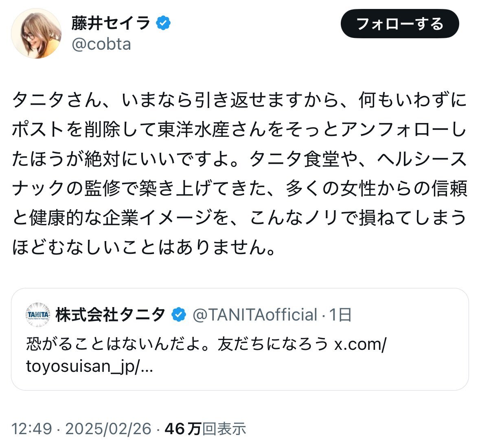Open 藤井セイラ's profile picture

click(36, 33)
